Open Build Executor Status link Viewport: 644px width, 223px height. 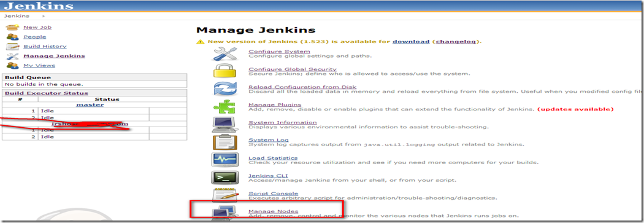coord(47,93)
